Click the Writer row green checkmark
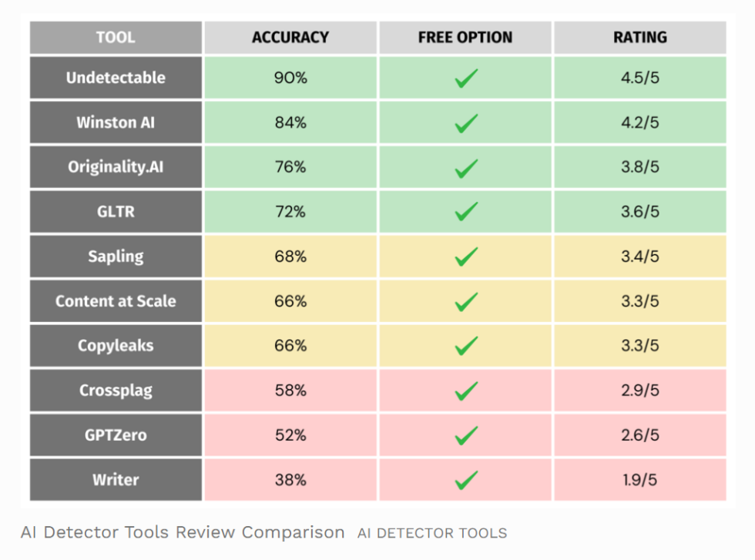 (465, 480)
